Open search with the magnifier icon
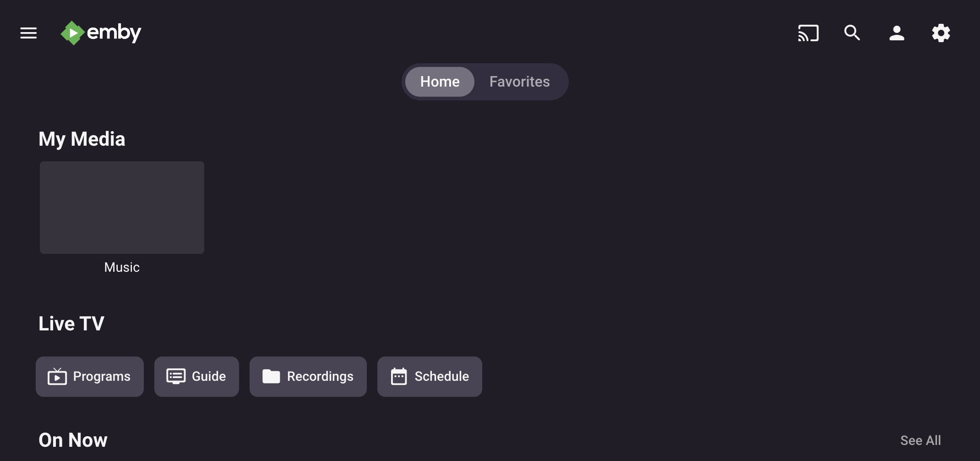Image resolution: width=980 pixels, height=461 pixels. [852, 33]
